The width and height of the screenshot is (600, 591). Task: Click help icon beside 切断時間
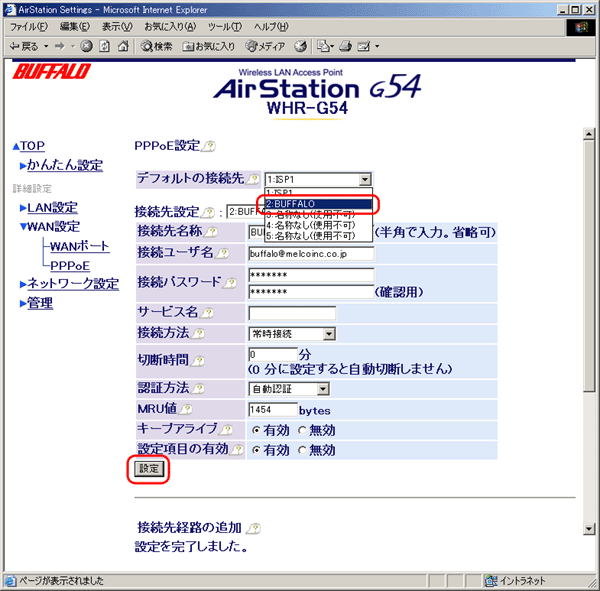198,361
